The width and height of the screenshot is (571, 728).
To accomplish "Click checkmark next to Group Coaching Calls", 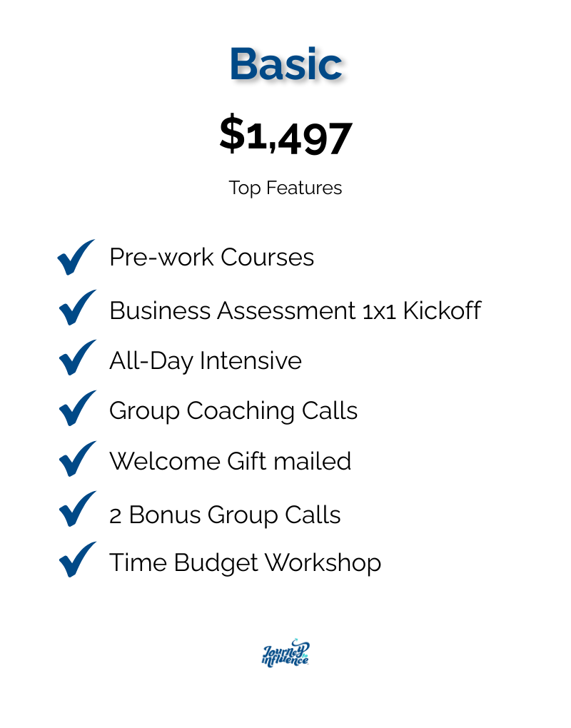I will coord(78,408).
